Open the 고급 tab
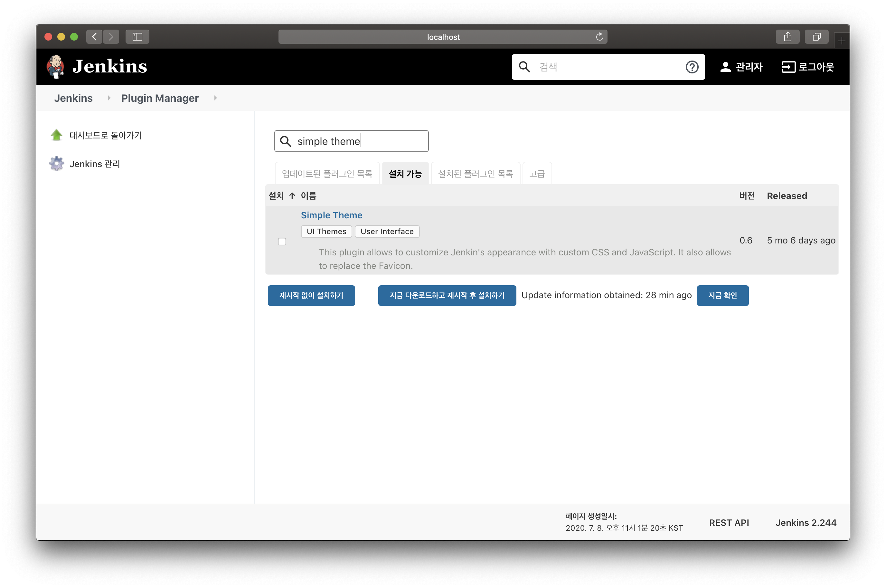886x588 pixels. click(x=537, y=174)
